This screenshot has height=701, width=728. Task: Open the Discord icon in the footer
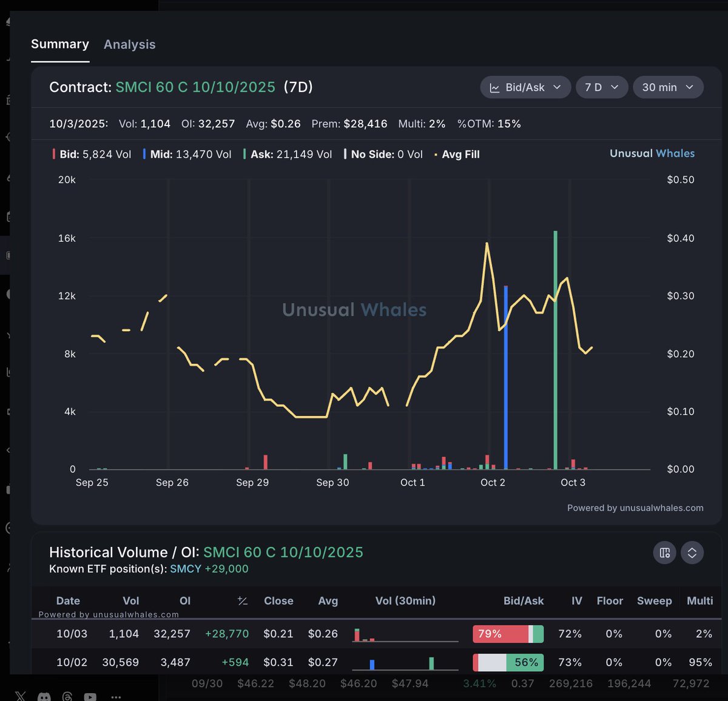(x=44, y=697)
